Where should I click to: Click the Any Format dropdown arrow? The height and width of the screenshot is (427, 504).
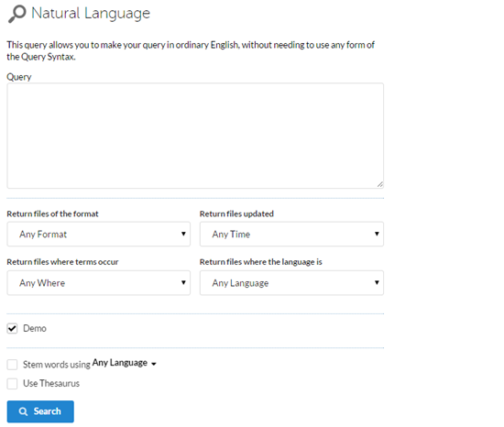pos(183,234)
